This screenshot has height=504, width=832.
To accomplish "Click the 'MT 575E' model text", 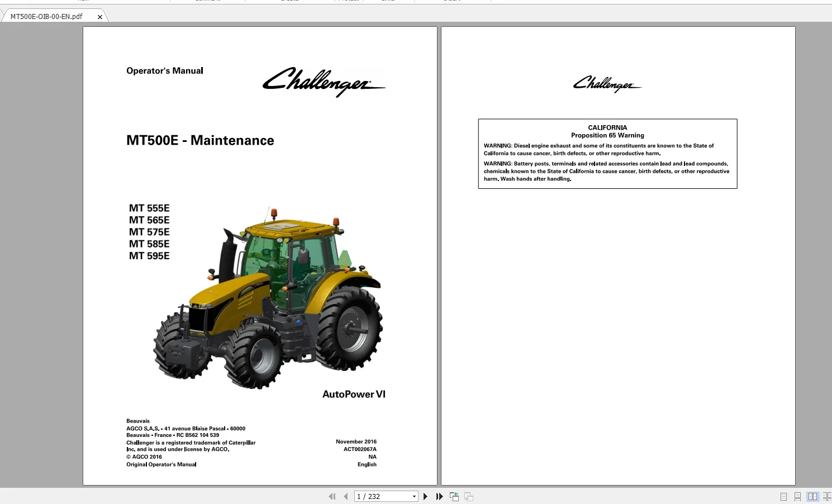I will 149,232.
